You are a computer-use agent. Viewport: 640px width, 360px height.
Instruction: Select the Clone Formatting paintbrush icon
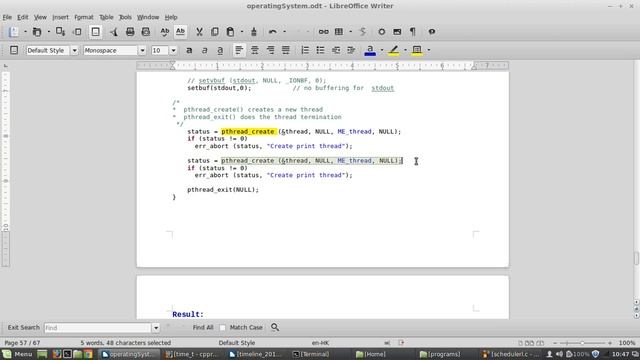(254, 32)
